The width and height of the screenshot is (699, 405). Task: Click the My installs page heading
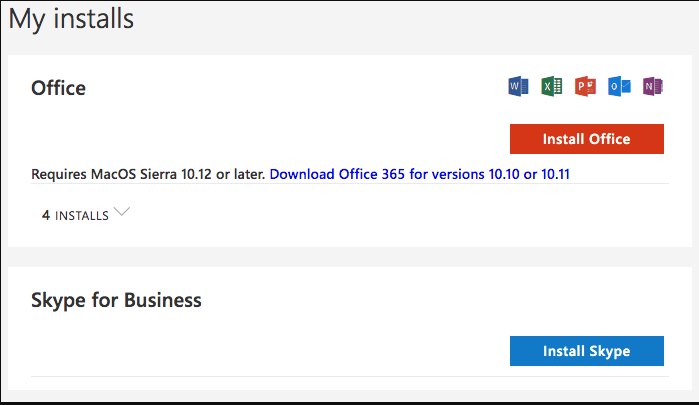pyautogui.click(x=71, y=18)
